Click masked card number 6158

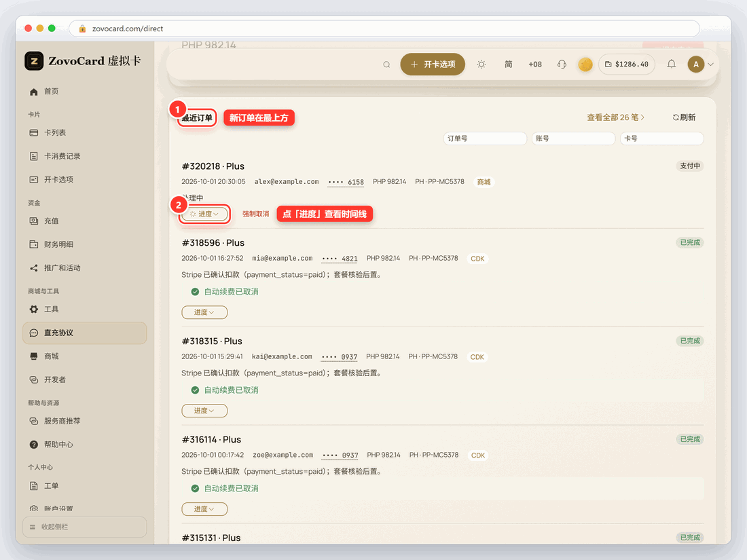coord(346,182)
